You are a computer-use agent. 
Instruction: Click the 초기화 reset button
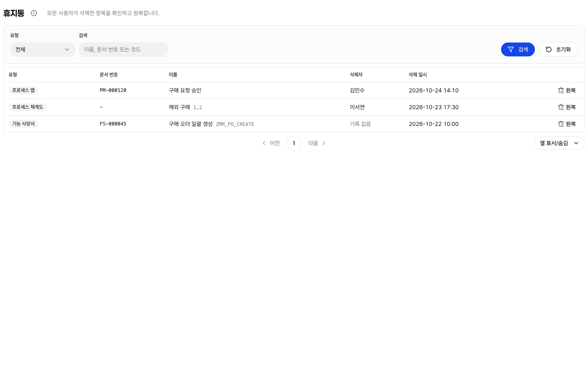(558, 49)
